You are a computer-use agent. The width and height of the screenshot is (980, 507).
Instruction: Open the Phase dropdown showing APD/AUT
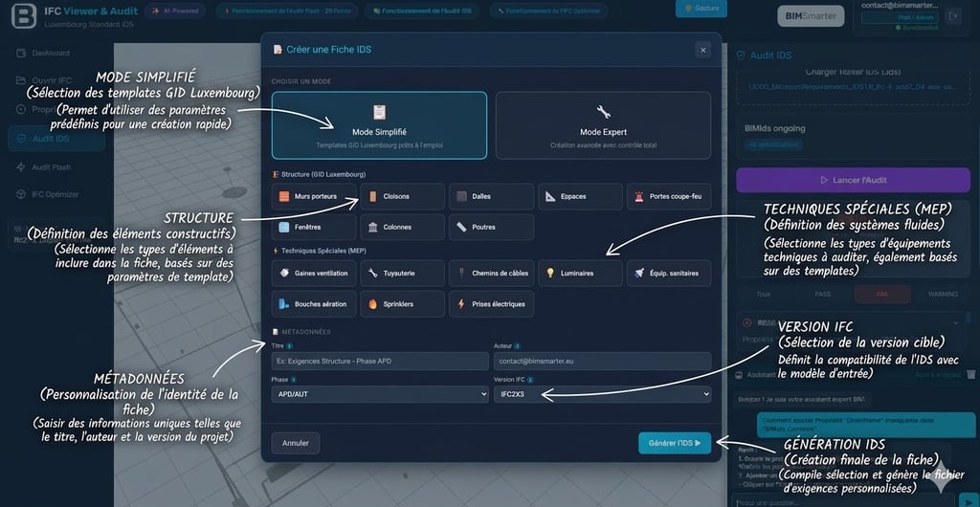click(380, 394)
